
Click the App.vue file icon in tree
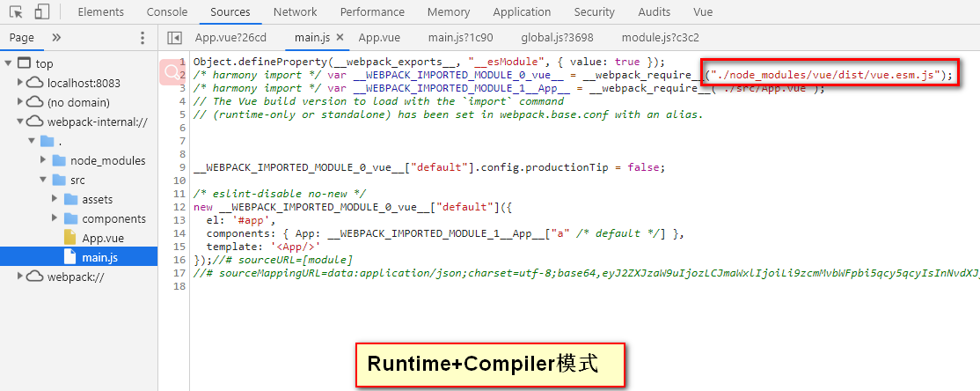[70, 238]
